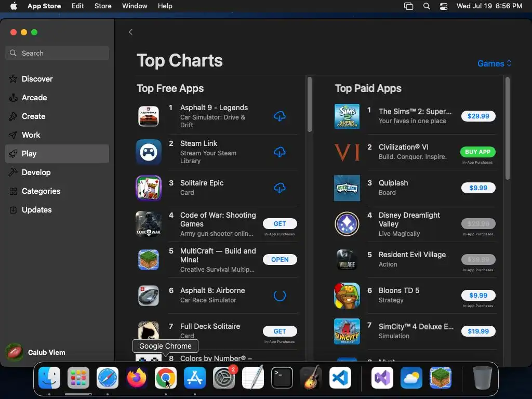
Task: Open System Settings from the Dock
Action: [224, 377]
